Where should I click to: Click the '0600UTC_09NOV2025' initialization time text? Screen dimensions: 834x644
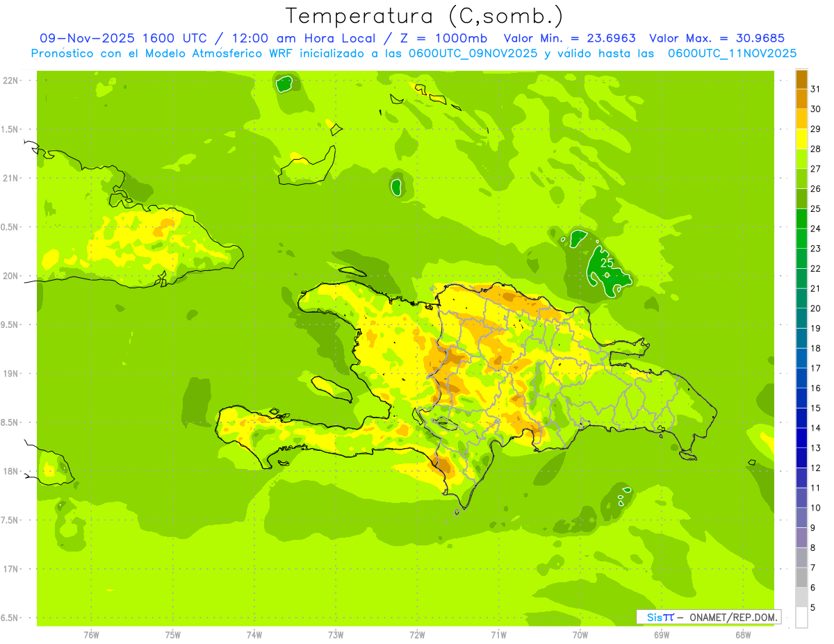[474, 53]
